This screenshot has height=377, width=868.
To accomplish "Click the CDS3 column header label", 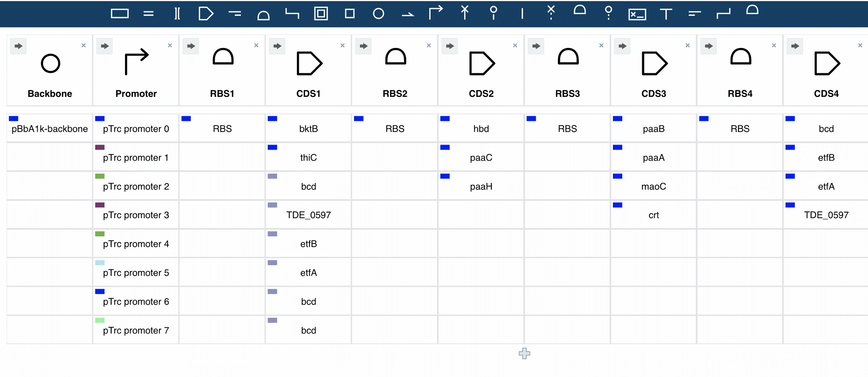I will tap(654, 93).
